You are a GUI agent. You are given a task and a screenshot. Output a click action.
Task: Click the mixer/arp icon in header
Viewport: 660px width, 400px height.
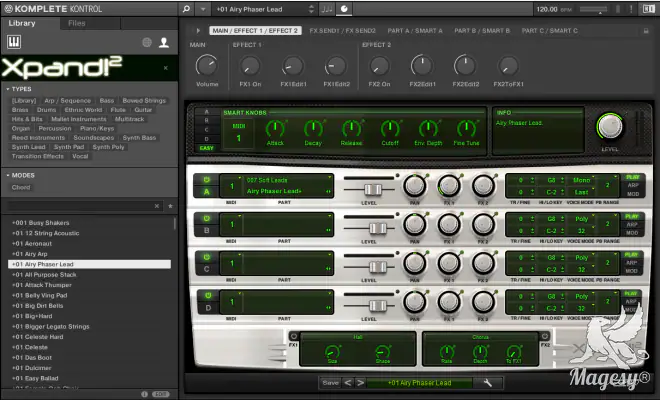click(327, 9)
